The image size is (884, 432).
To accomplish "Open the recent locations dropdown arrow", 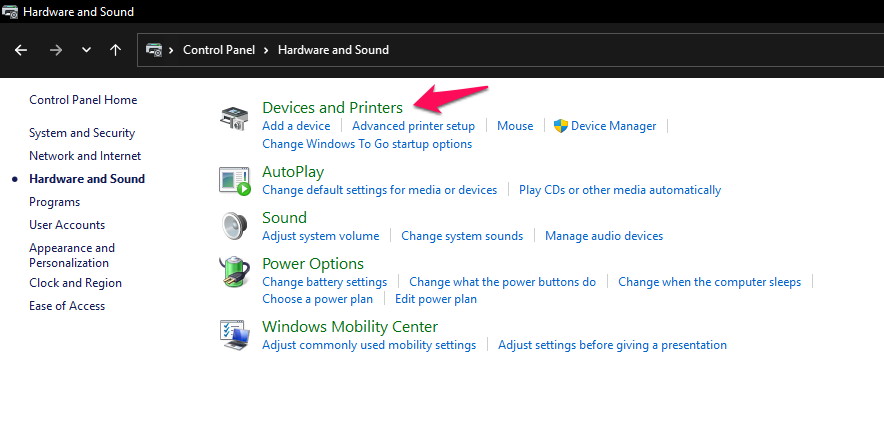I will 86,50.
